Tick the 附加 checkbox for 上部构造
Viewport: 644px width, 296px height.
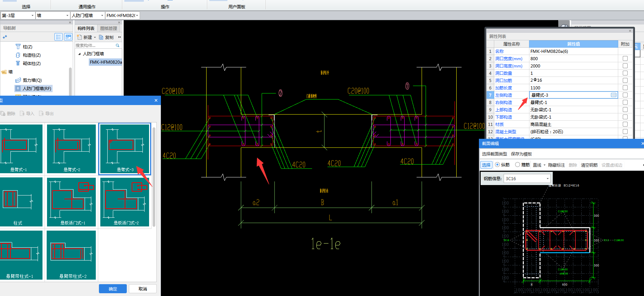pyautogui.click(x=625, y=110)
